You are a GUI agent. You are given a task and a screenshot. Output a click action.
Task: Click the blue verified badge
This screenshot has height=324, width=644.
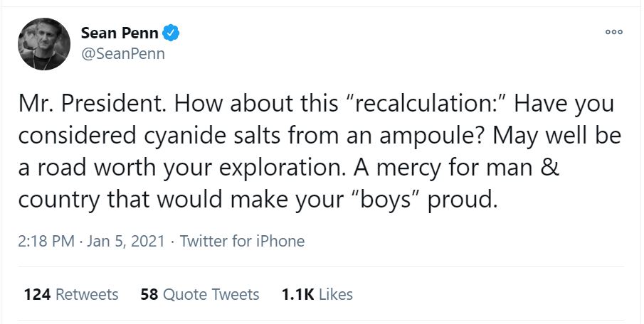[x=171, y=32]
